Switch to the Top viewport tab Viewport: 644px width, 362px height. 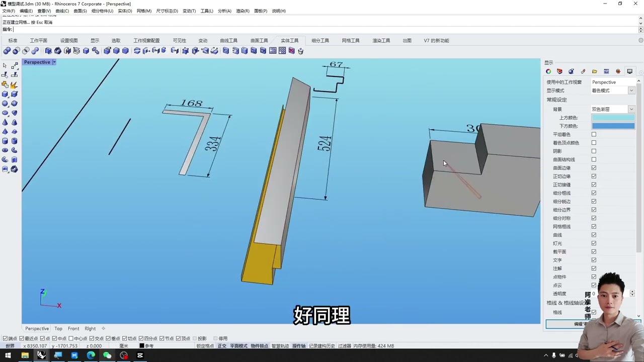(x=58, y=328)
